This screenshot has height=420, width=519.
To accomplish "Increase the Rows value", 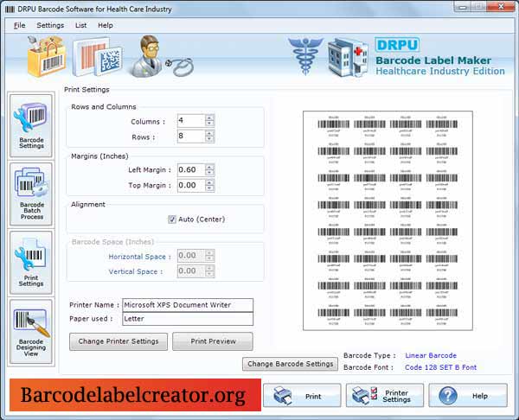I will 209,133.
